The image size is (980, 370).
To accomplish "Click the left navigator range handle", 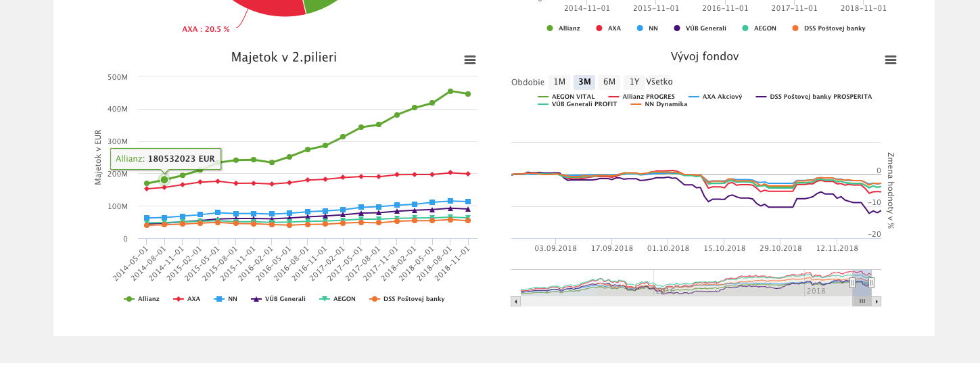I will [x=852, y=283].
